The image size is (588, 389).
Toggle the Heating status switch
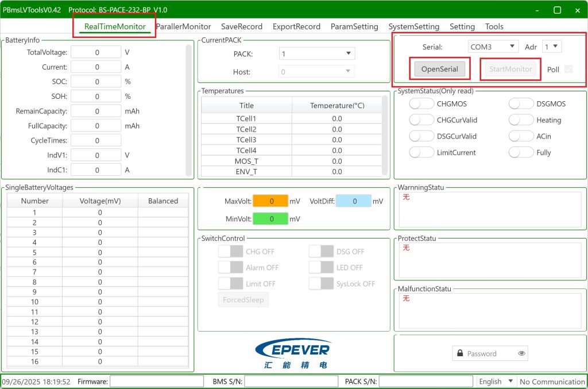(x=521, y=120)
